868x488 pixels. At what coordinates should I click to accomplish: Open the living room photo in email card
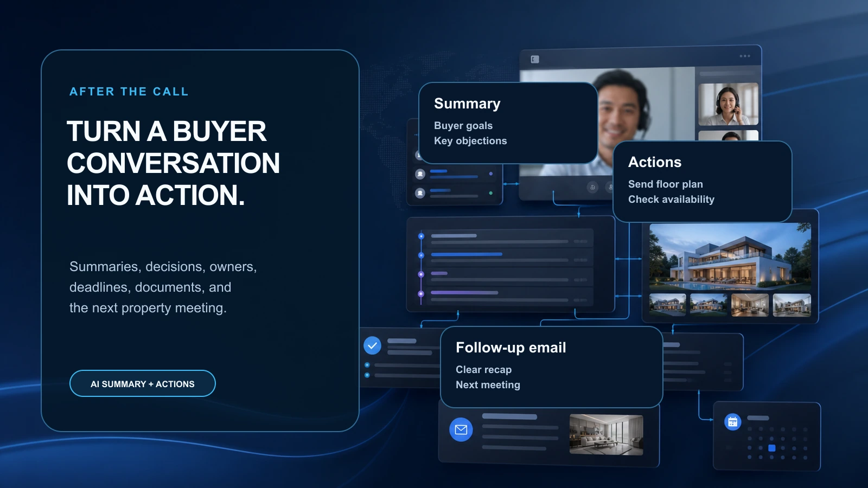click(x=607, y=434)
